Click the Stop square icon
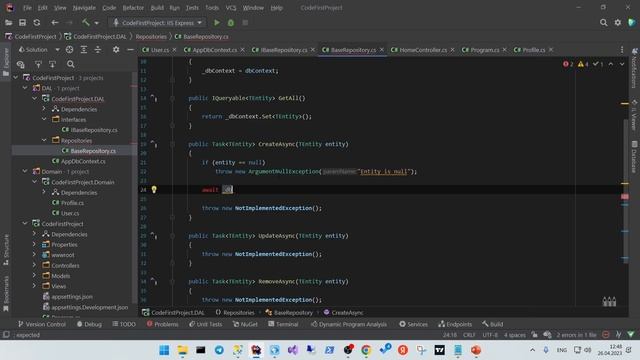The width and height of the screenshot is (640, 360). 245,23
